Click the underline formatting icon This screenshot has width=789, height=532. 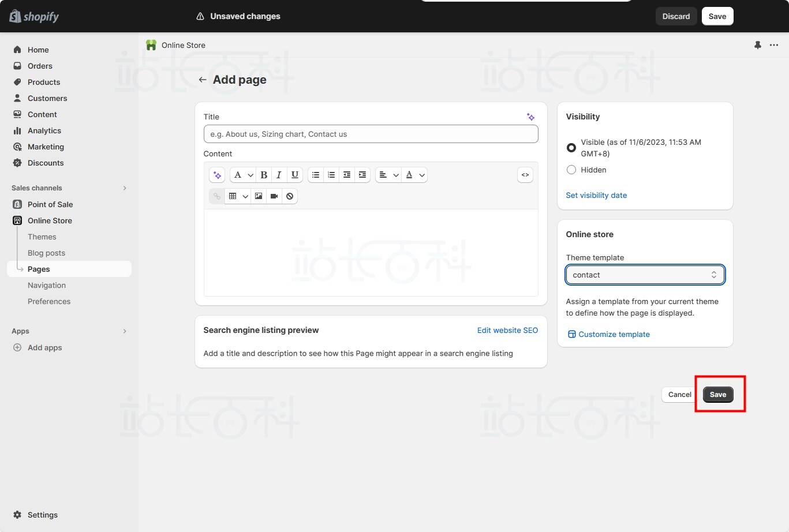tap(294, 175)
